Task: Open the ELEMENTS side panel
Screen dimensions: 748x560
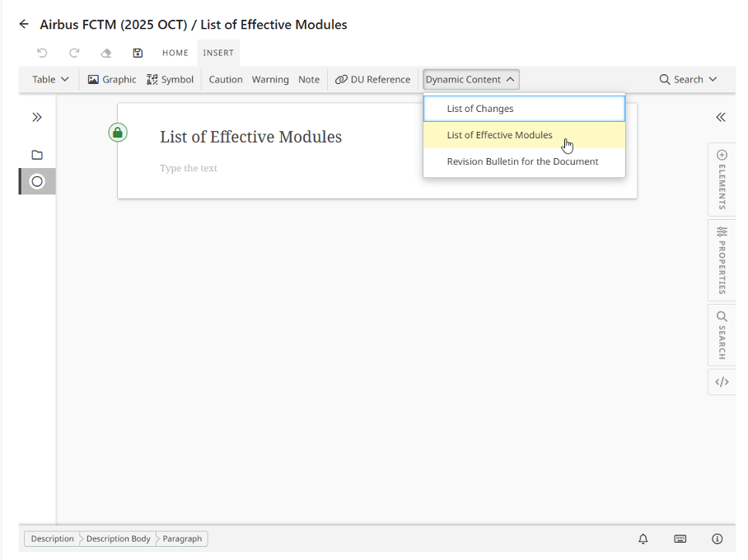Action: point(722,180)
